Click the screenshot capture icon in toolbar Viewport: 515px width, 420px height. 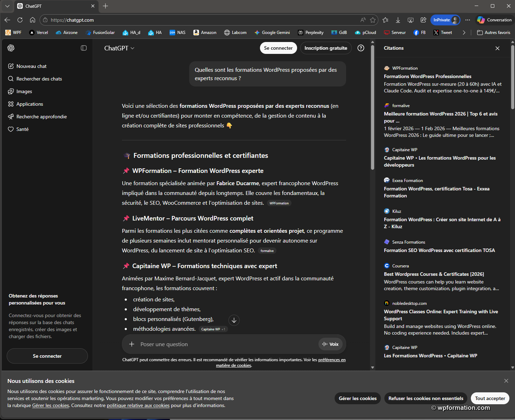click(411, 20)
